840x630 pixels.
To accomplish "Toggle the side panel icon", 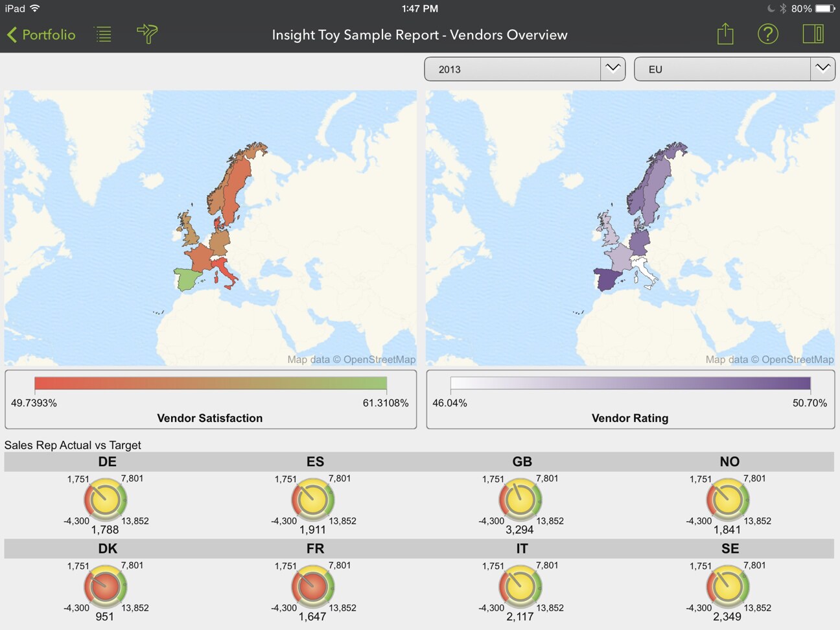I will tap(813, 34).
